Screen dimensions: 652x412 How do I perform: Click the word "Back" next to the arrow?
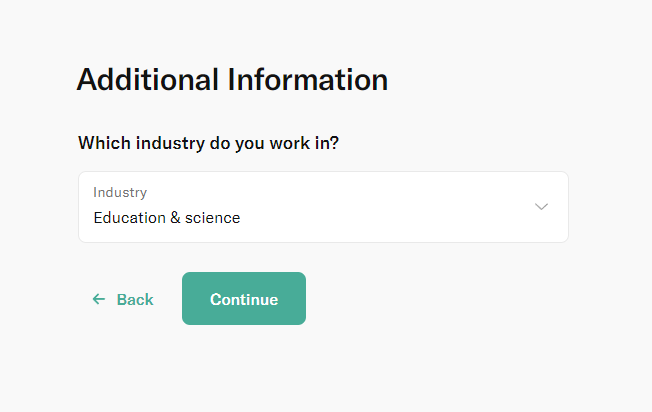pyautogui.click(x=135, y=299)
